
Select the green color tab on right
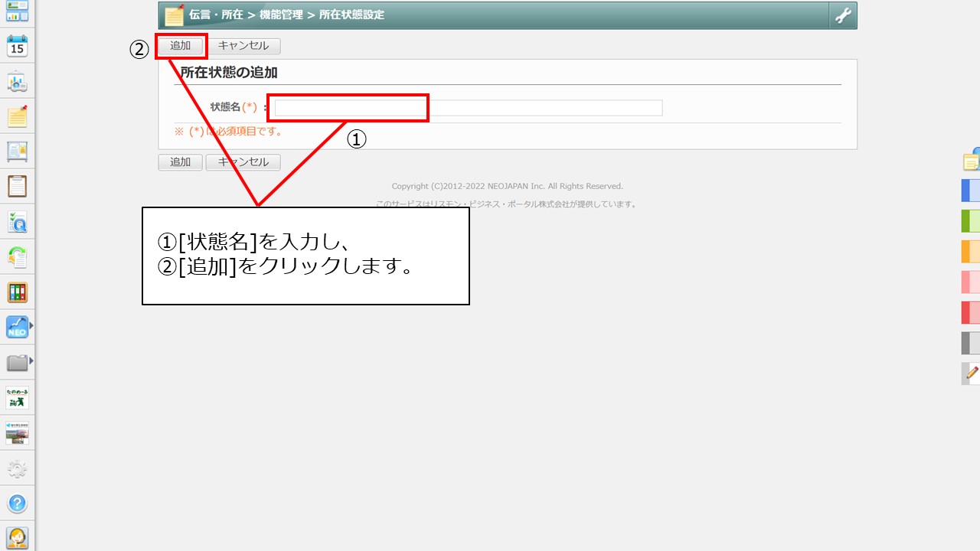tap(971, 221)
